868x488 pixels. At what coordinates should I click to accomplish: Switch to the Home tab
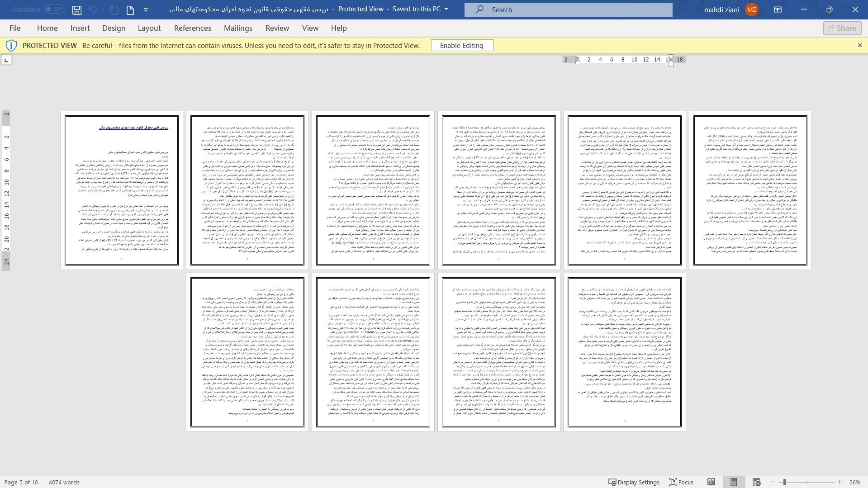point(47,28)
